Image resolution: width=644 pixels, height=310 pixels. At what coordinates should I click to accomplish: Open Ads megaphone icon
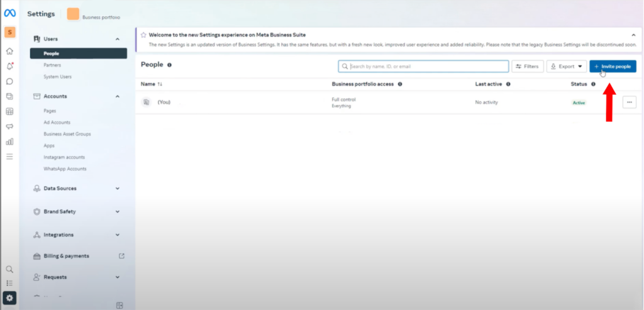[9, 126]
